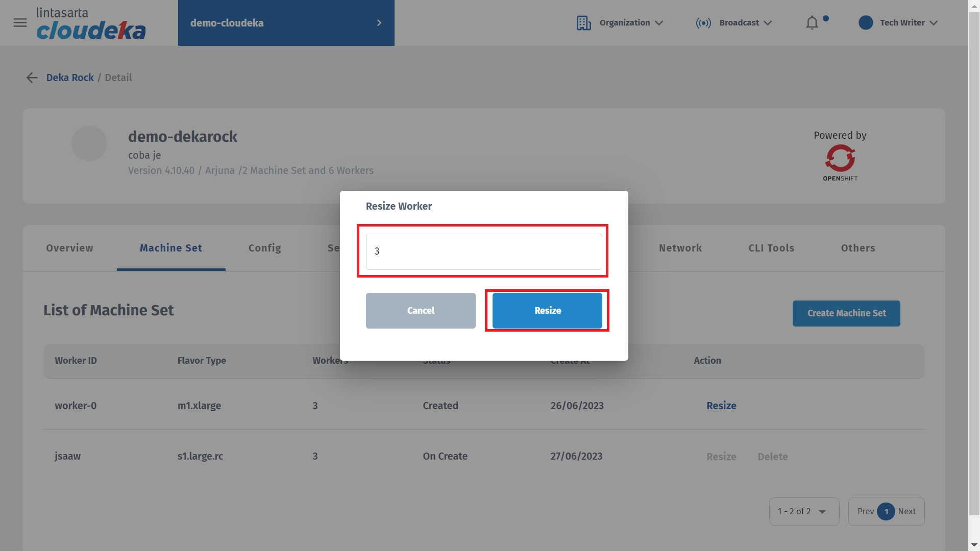Open the rows-per-page 1 - 2 of 2 dropdown
The width and height of the screenshot is (980, 551).
pos(803,511)
